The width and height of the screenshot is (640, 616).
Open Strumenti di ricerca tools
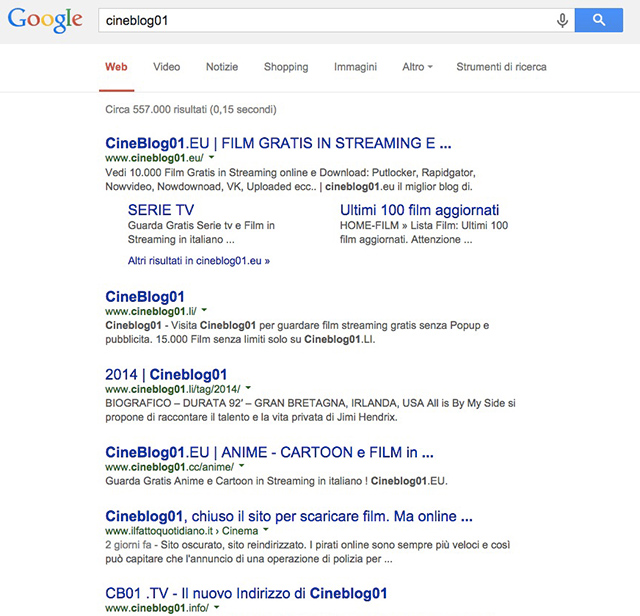click(x=501, y=67)
